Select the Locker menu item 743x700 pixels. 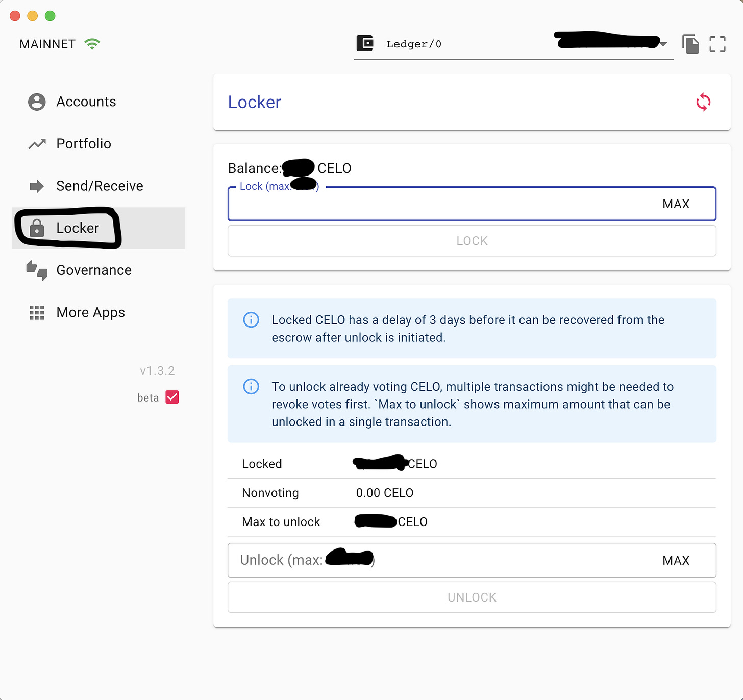[x=98, y=228]
